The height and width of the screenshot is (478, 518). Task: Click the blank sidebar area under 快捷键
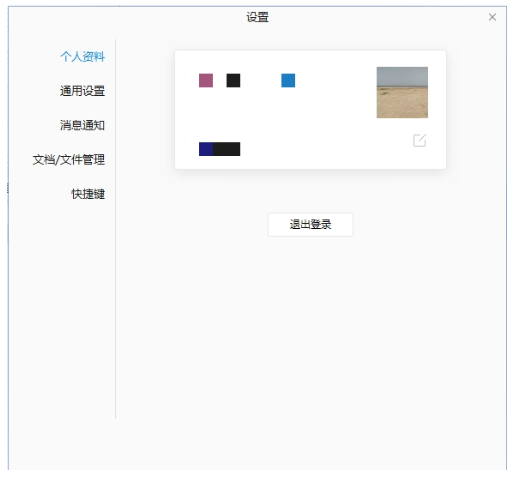click(x=62, y=300)
